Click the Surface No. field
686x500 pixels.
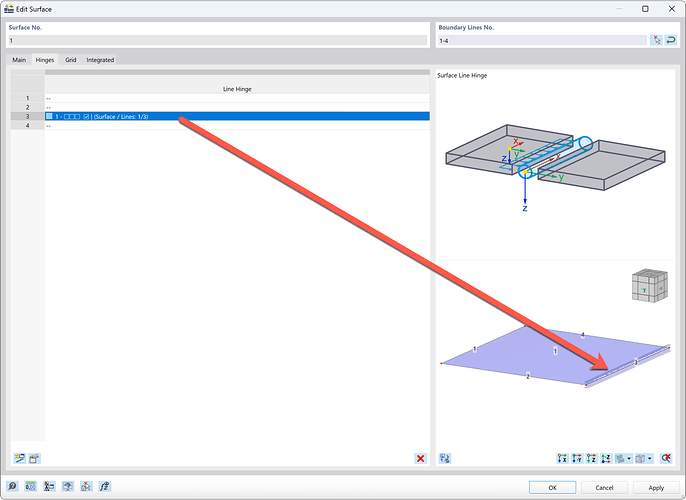coord(217,40)
